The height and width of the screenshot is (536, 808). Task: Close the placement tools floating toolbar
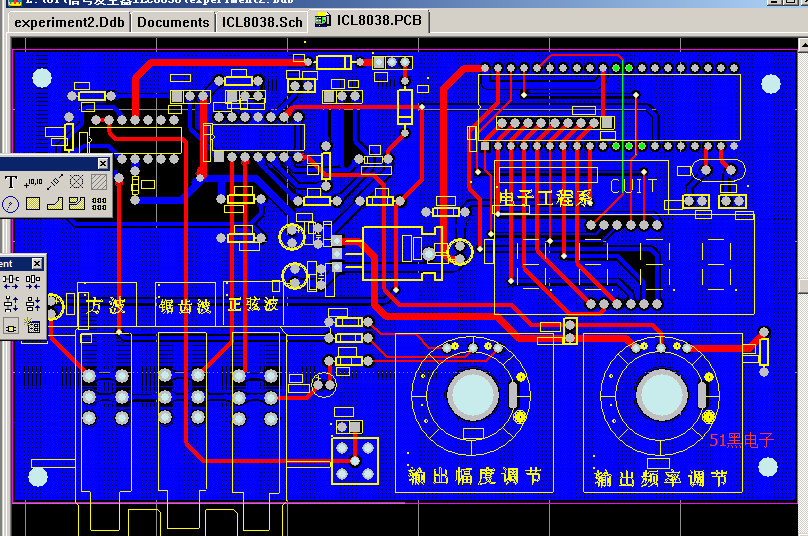point(103,163)
